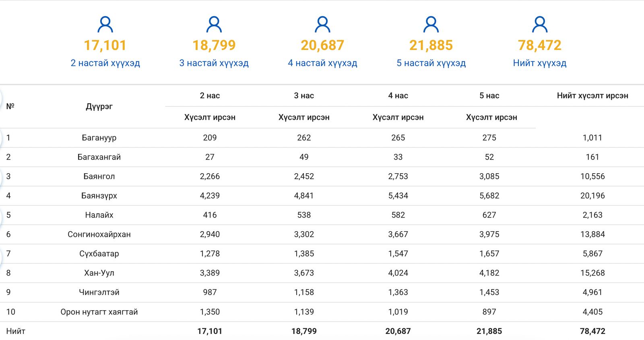
Task: Select the 'Баянгол' district name
Action: click(x=99, y=176)
